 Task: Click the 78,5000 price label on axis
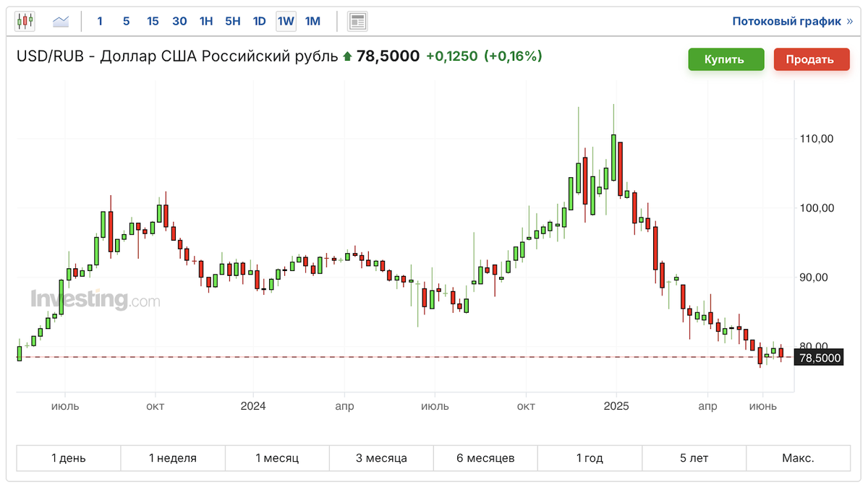tap(819, 358)
